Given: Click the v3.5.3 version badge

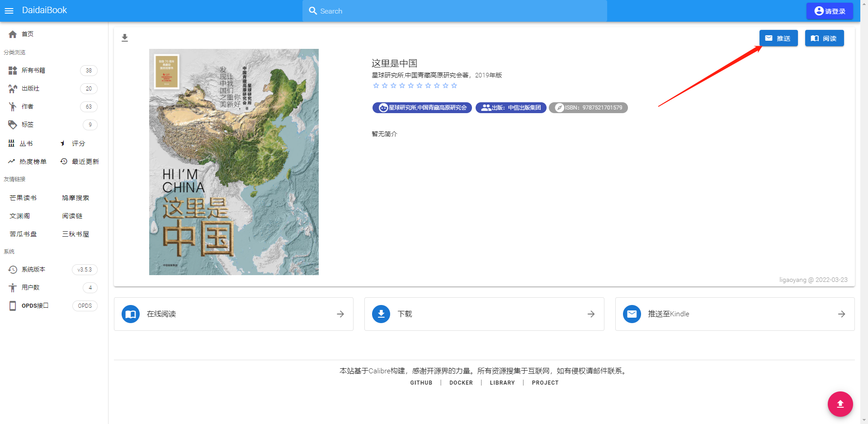Looking at the screenshot, I should tap(85, 270).
